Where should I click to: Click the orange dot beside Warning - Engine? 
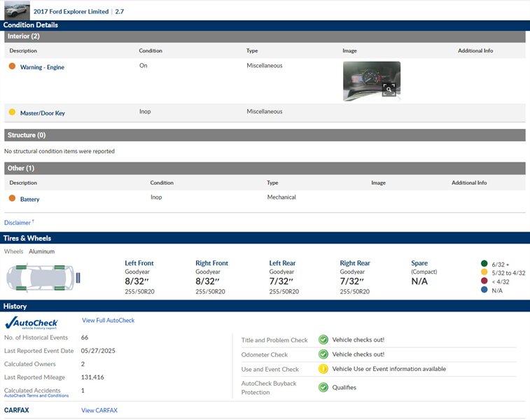coord(12,66)
